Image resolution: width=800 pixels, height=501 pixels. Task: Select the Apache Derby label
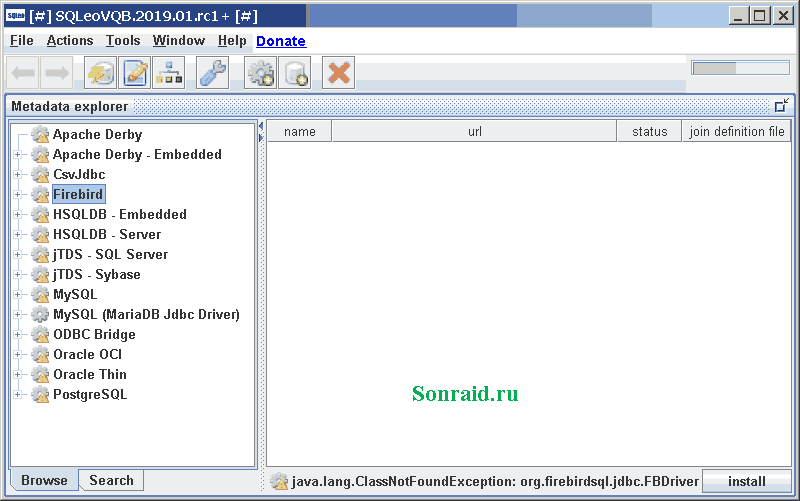point(97,135)
